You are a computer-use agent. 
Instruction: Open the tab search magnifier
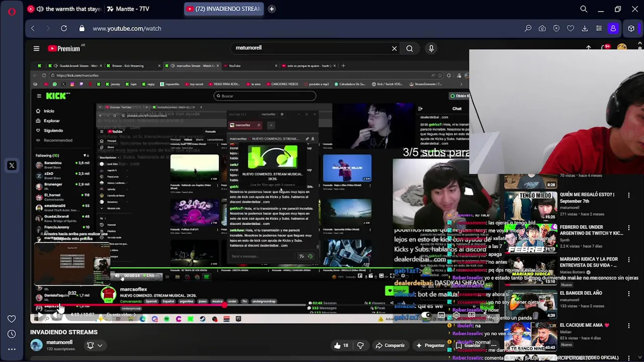584,9
